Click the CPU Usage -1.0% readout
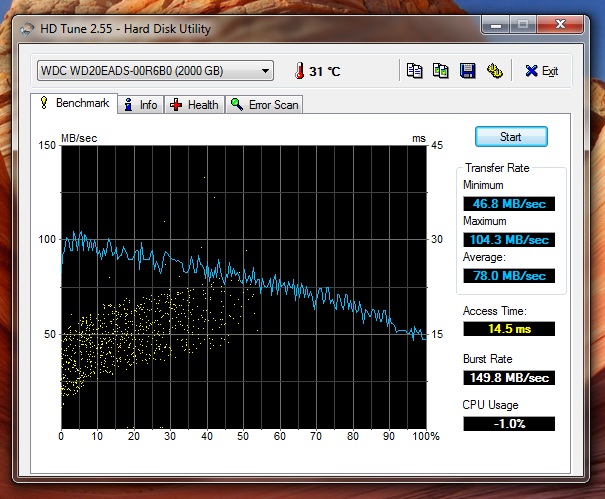605x499 pixels. point(508,423)
